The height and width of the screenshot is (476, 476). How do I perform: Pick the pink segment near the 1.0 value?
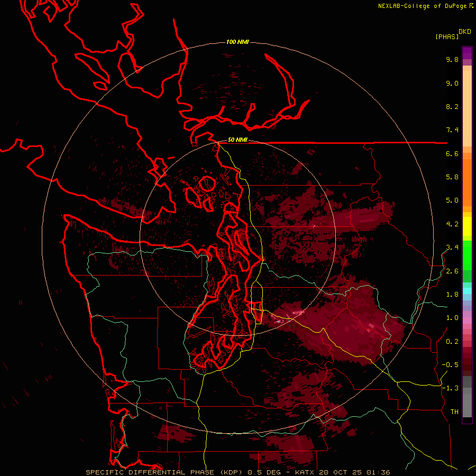click(x=467, y=321)
